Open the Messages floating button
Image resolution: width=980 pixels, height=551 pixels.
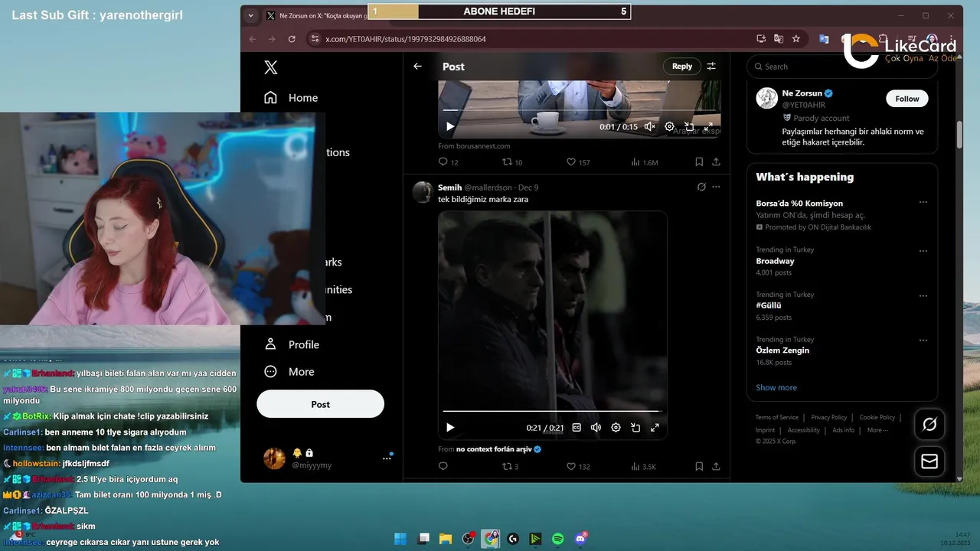[929, 461]
